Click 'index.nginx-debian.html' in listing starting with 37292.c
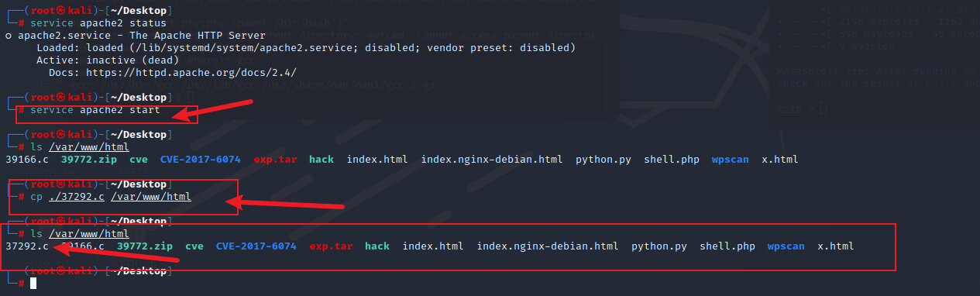The image size is (980, 296). coord(548,246)
